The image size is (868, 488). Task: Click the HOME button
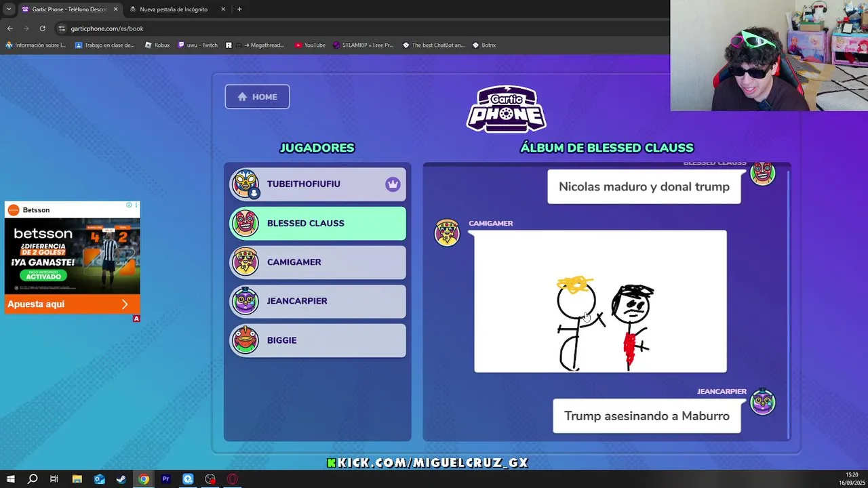(257, 97)
